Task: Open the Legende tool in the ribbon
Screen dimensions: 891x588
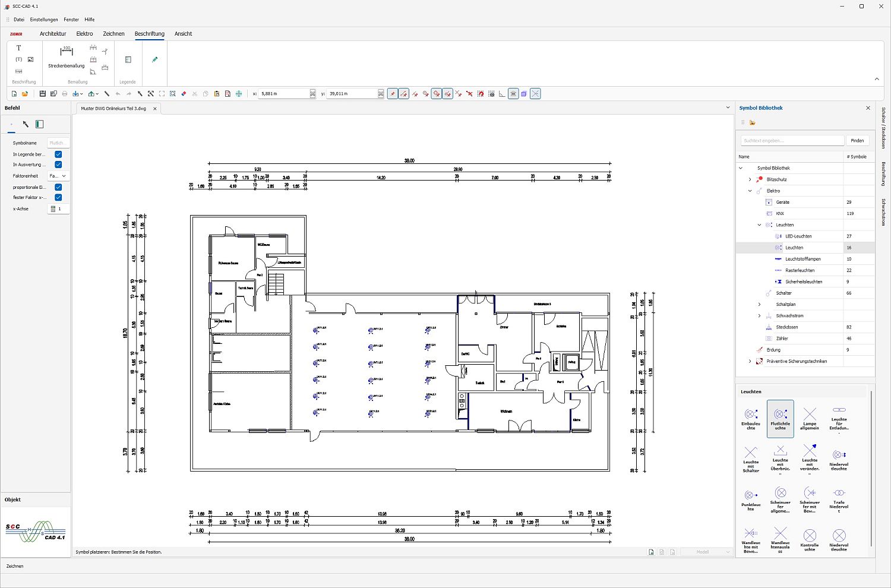Action: pyautogui.click(x=128, y=59)
